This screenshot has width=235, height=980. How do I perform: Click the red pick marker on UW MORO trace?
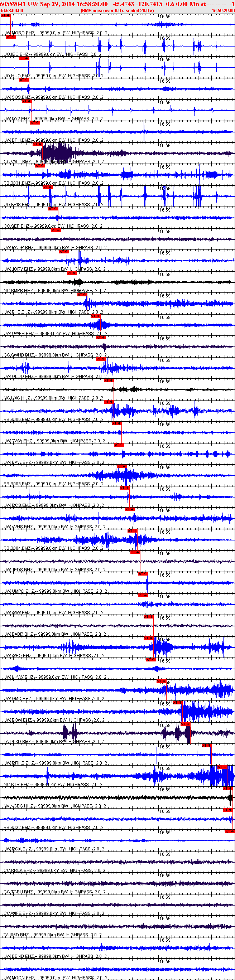[x=5, y=16]
